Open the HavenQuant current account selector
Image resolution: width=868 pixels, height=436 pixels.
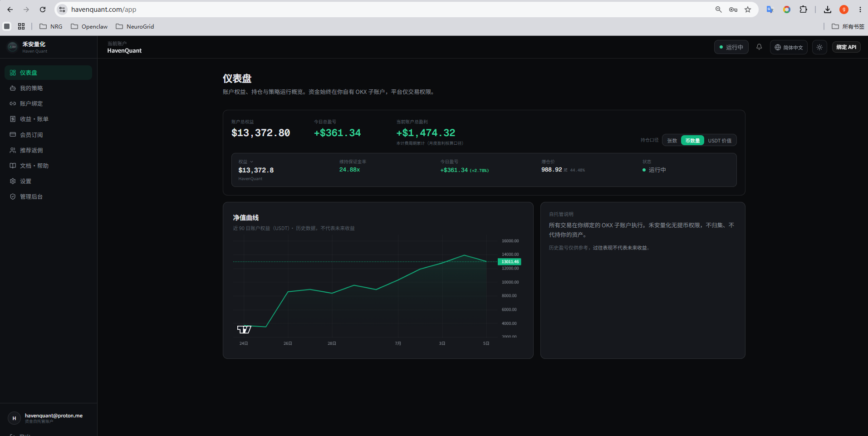[x=124, y=47]
